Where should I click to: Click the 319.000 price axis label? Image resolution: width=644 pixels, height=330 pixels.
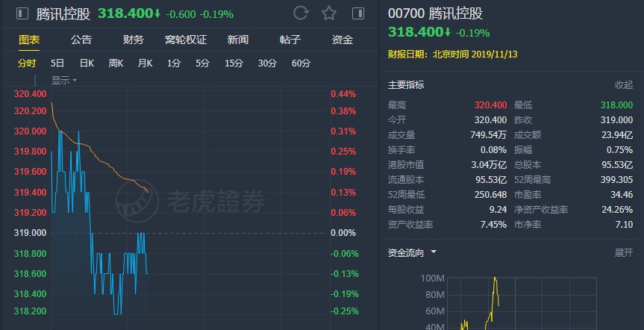(x=30, y=233)
